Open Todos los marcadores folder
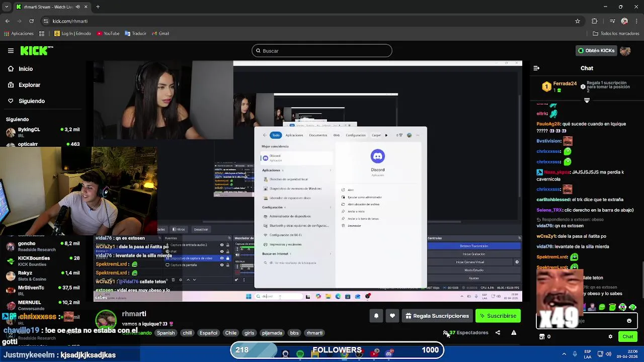 coord(616,34)
